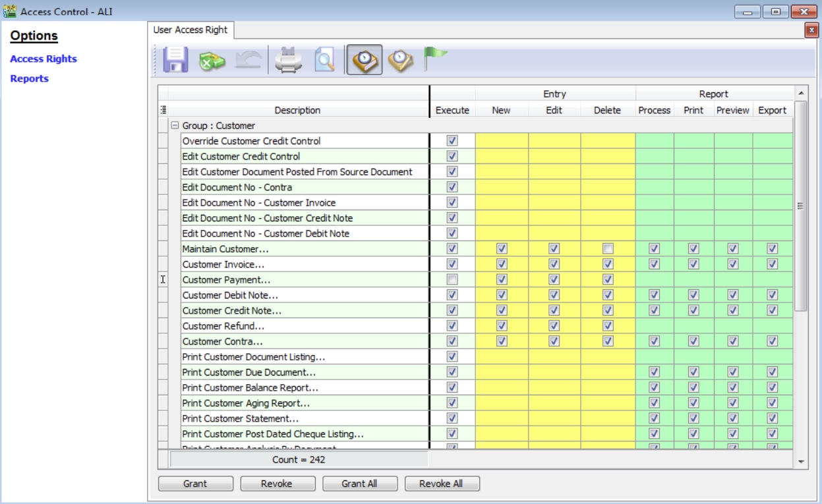This screenshot has height=504, width=822.
Task: Check Delete permission for Maintain Customer
Action: click(608, 249)
